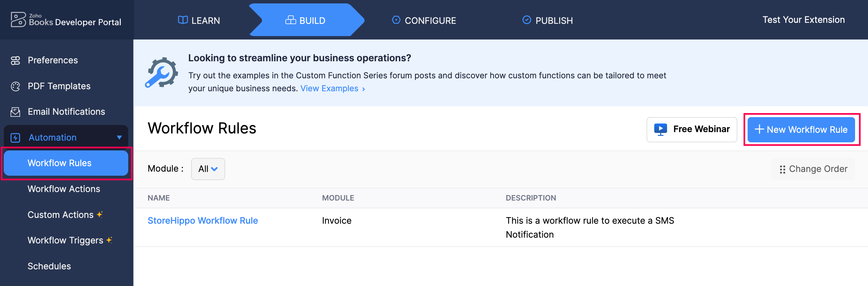The width and height of the screenshot is (868, 286).
Task: Switch to the LEARN tab
Action: point(199,20)
